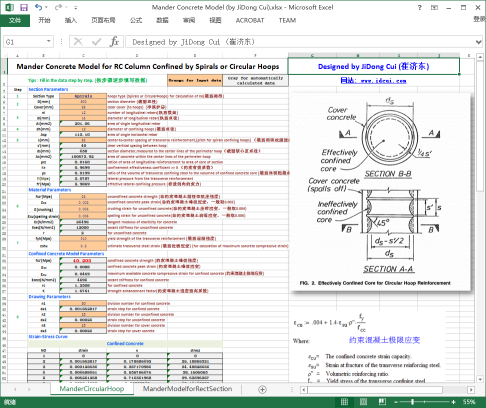The width and height of the screenshot is (486, 408).
Task: Open the www.jdcui.com hyperlink
Action: (x=373, y=80)
